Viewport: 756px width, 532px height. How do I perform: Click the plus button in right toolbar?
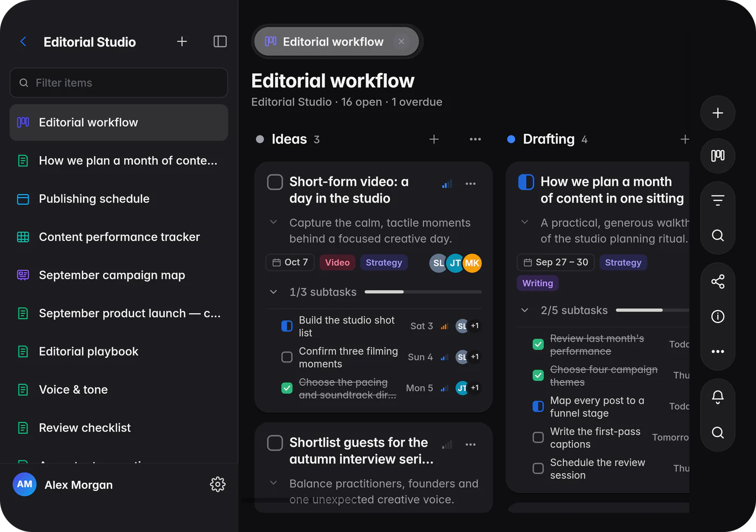(718, 113)
